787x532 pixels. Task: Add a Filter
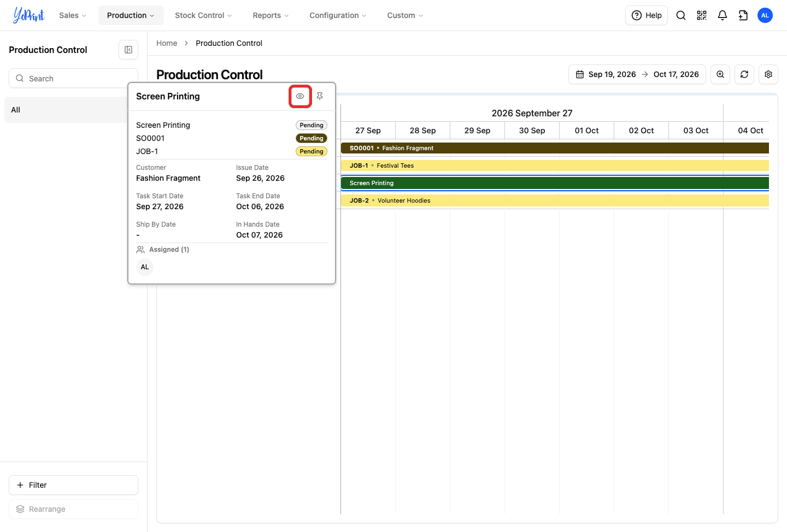click(x=73, y=485)
